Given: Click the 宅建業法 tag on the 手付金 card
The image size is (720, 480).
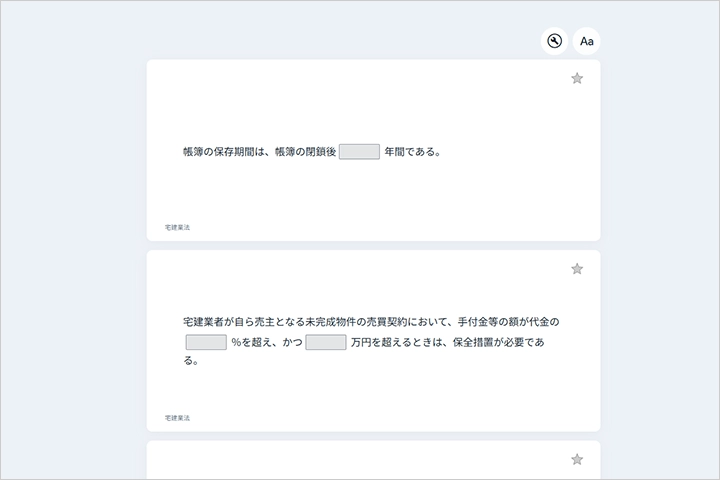Looking at the screenshot, I should click(x=177, y=418).
